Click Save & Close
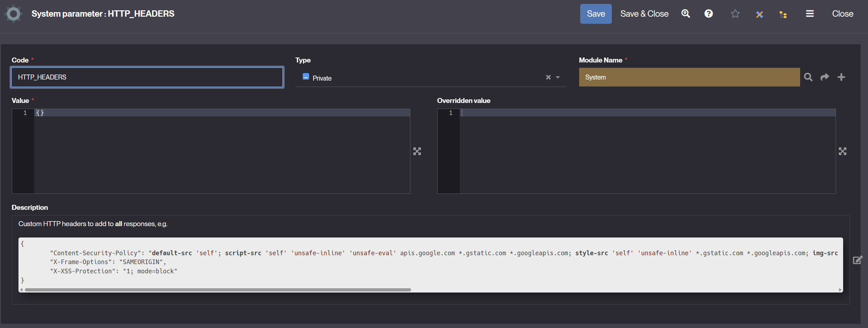The image size is (868, 328). click(x=644, y=14)
